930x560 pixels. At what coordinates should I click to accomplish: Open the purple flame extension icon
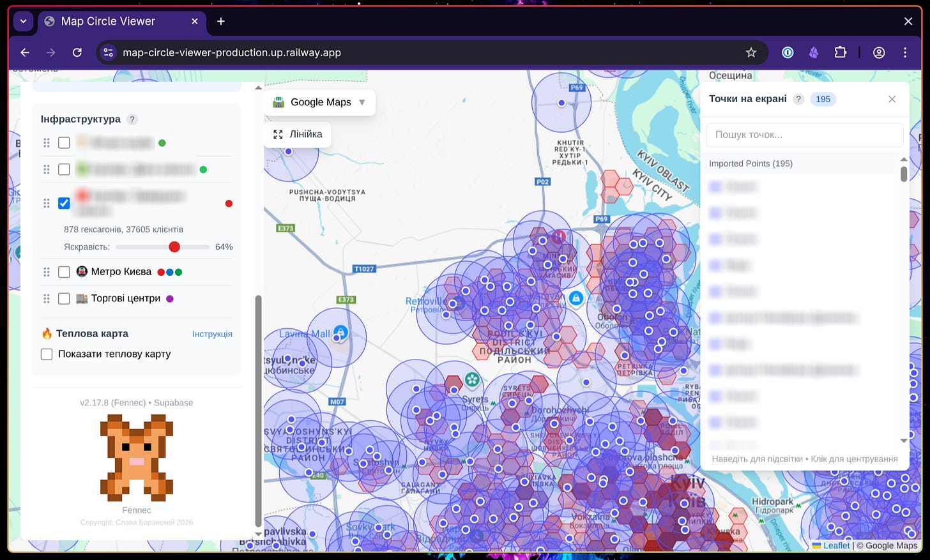[x=814, y=52]
